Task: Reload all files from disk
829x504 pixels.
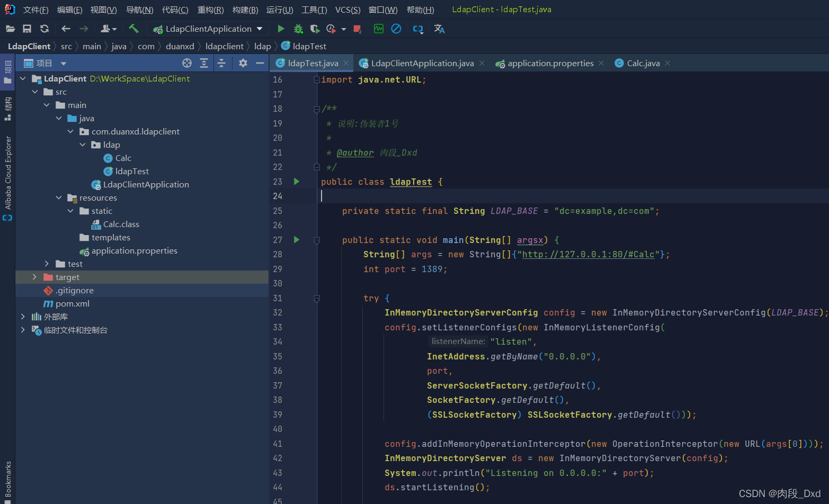Action: click(x=44, y=29)
